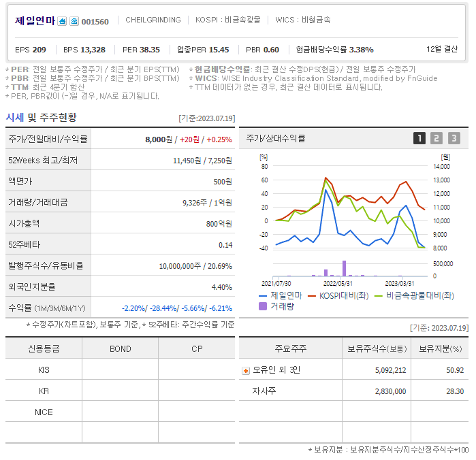The height and width of the screenshot is (460, 476).
Task: Click CHEILGRINDING English name
Action: [153, 20]
